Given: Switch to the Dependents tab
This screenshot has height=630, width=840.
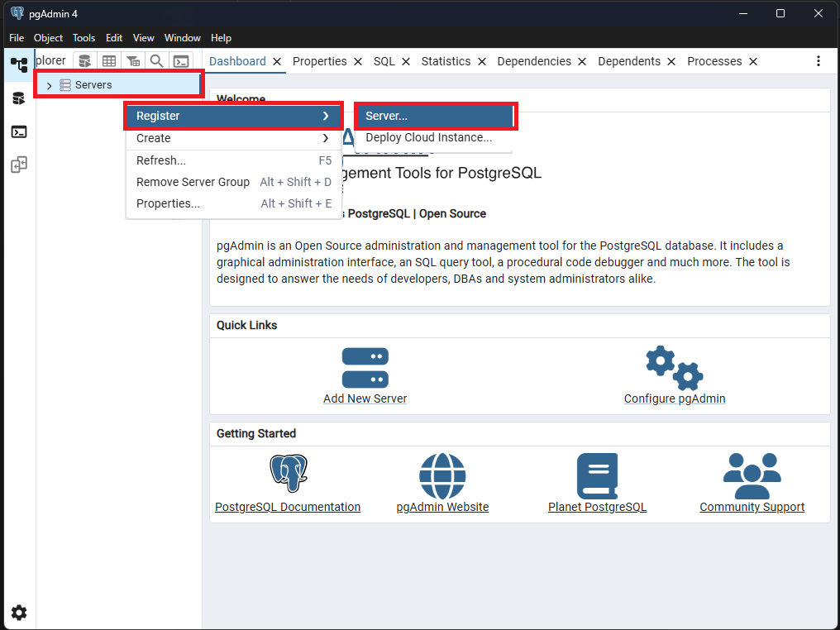Looking at the screenshot, I should [x=629, y=62].
